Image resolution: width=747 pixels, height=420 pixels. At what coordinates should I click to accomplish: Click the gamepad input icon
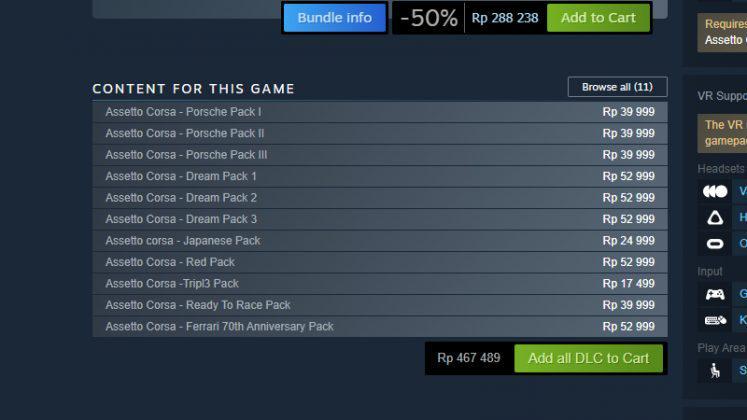tap(715, 294)
